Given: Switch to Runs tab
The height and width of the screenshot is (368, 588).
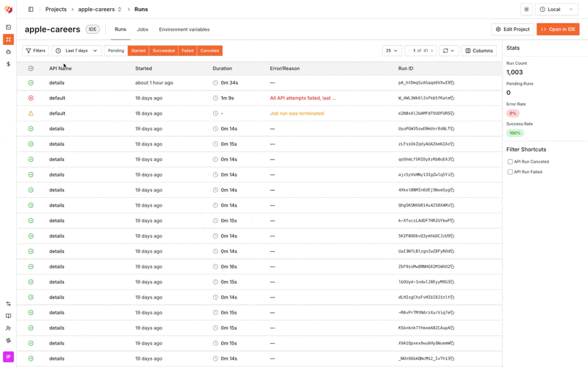Looking at the screenshot, I should (121, 29).
